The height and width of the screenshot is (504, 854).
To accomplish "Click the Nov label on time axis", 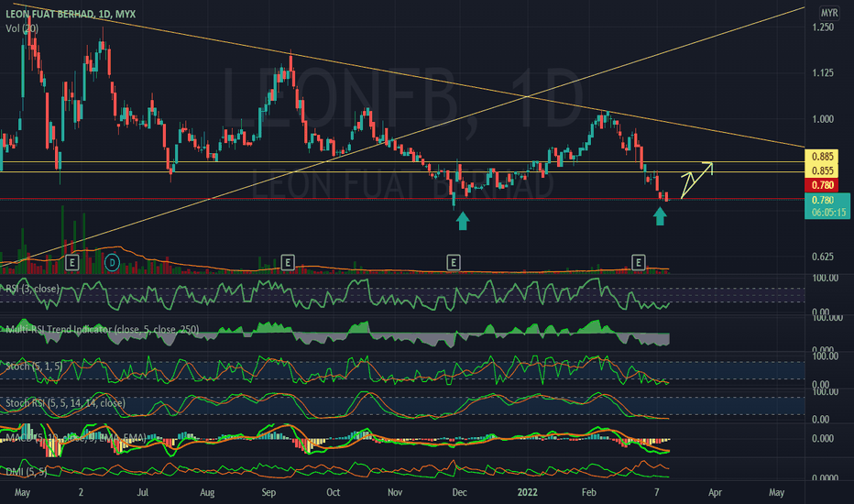I will pos(394,493).
